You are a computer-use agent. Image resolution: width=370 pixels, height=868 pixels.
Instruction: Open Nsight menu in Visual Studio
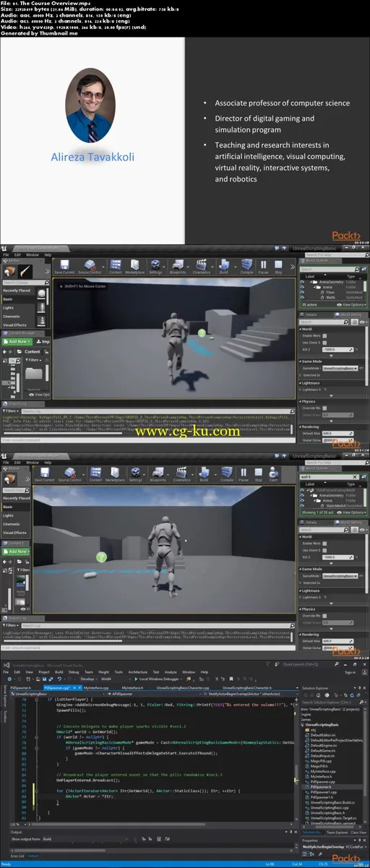tap(104, 672)
